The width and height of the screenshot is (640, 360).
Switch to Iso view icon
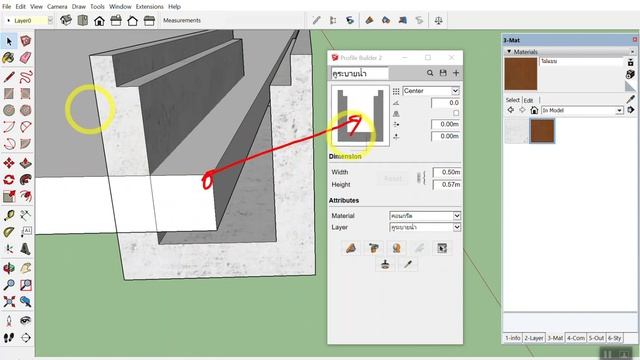66,20
